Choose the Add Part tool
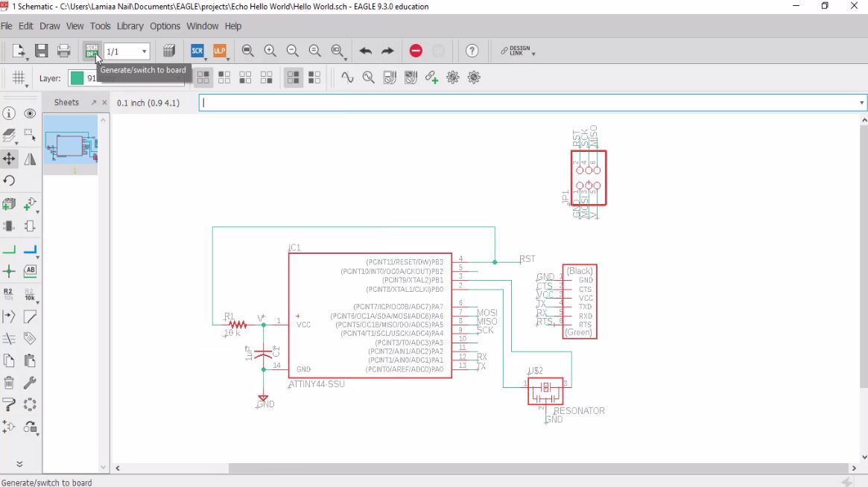The image size is (868, 487). [30, 204]
